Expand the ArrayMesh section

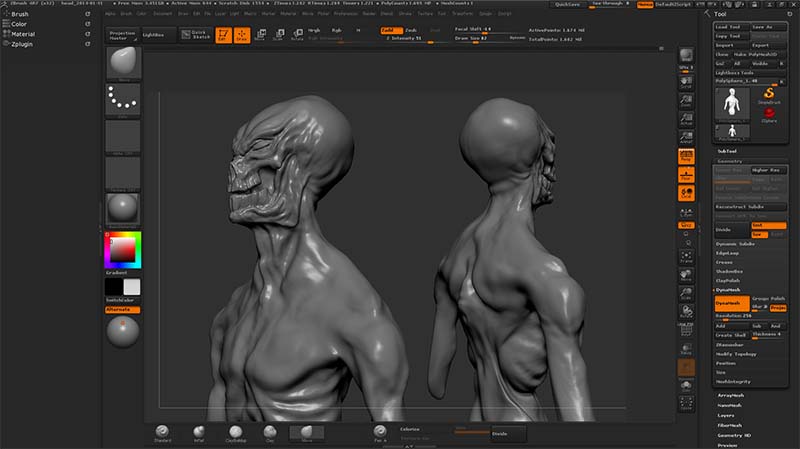[x=731, y=395]
